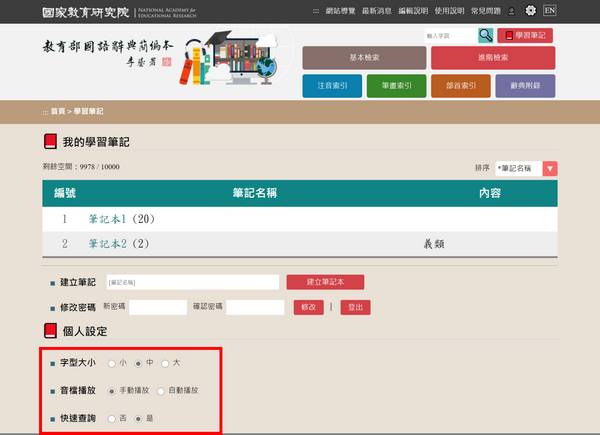Click the 修改 password button

click(x=308, y=307)
